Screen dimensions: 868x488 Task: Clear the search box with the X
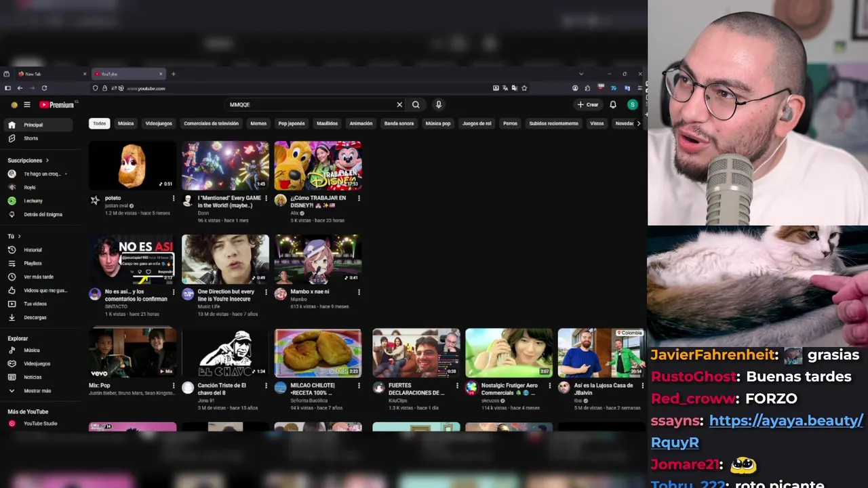[399, 104]
